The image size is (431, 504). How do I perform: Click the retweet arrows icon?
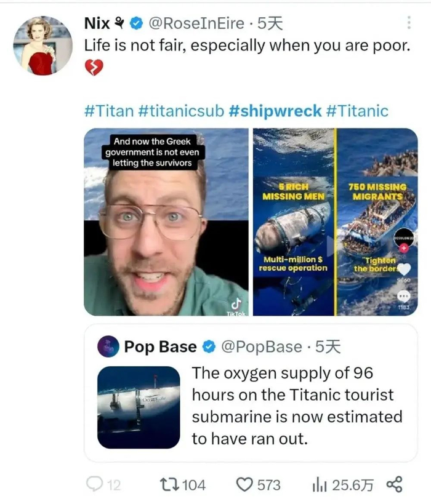[x=170, y=484]
